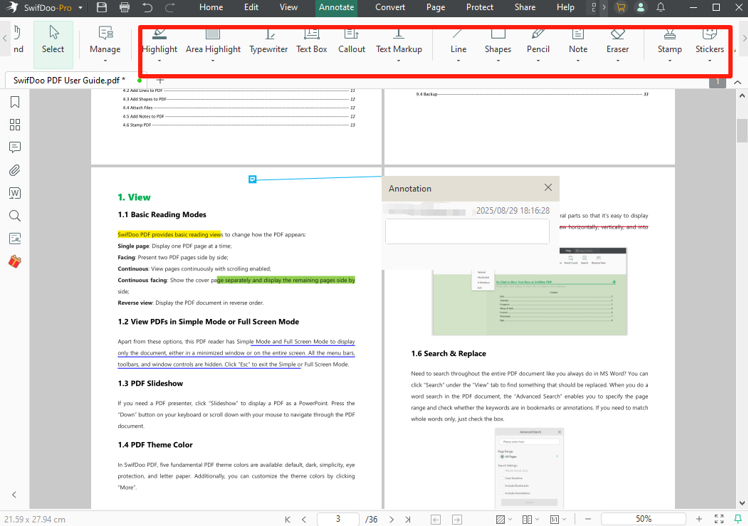Expand the Highlight color dropdown arrow
Image resolution: width=748 pixels, height=526 pixels.
[159, 61]
